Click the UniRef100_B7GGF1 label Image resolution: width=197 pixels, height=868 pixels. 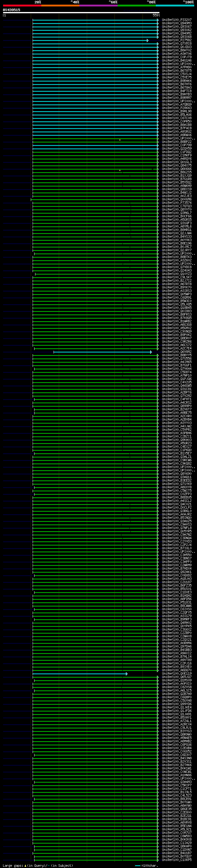pyautogui.click(x=176, y=365)
